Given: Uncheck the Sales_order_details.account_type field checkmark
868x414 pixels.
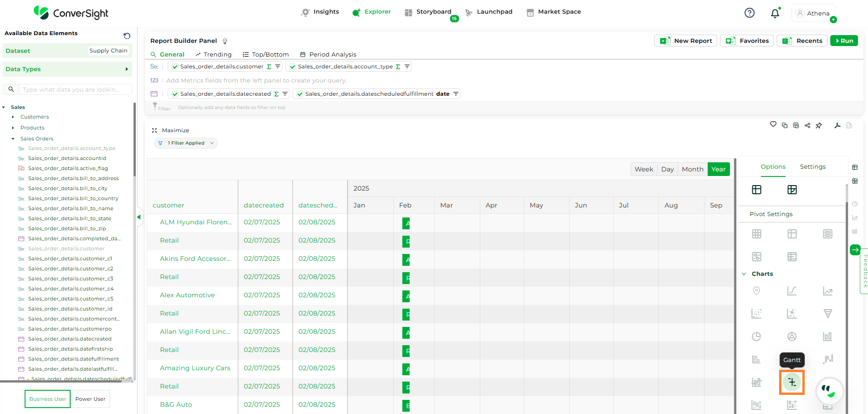Looking at the screenshot, I should pos(293,67).
